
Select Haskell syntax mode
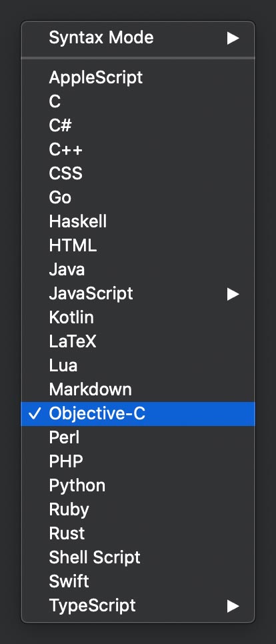138,221
